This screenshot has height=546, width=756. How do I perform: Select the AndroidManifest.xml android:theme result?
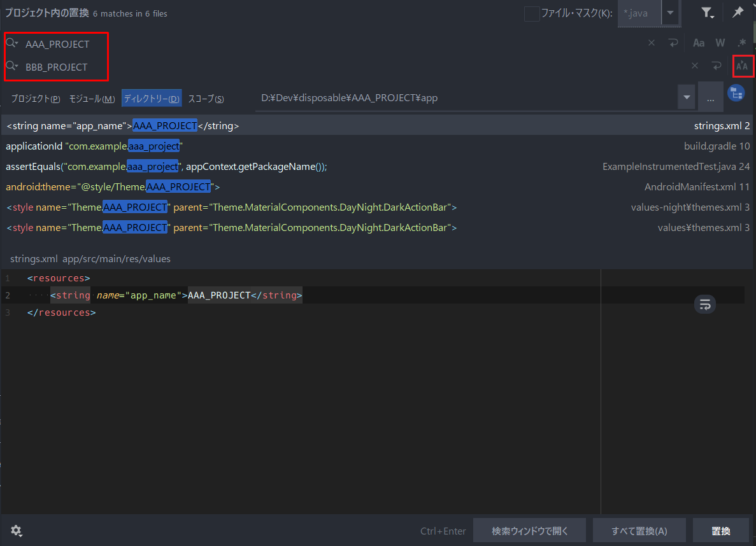point(378,186)
